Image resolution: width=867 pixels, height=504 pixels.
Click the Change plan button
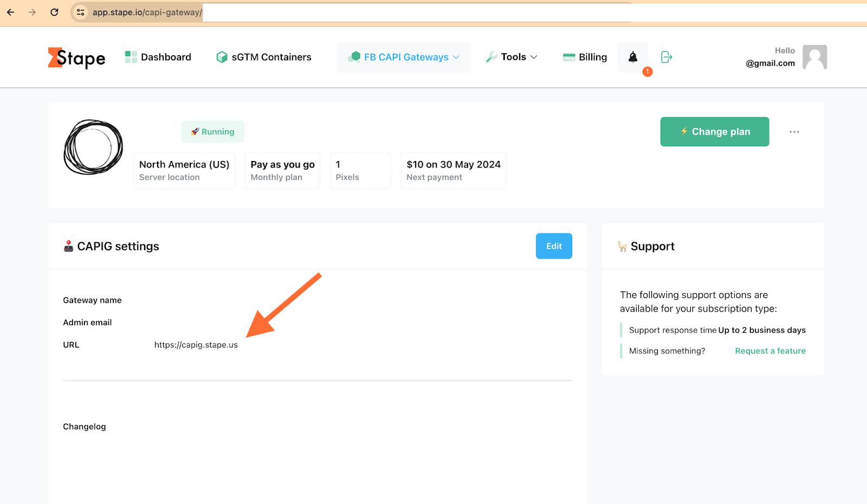[714, 132]
